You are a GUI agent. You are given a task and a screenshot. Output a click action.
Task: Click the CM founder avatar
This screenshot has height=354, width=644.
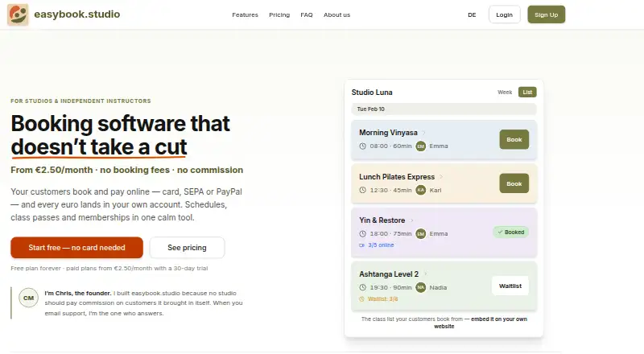pos(28,298)
